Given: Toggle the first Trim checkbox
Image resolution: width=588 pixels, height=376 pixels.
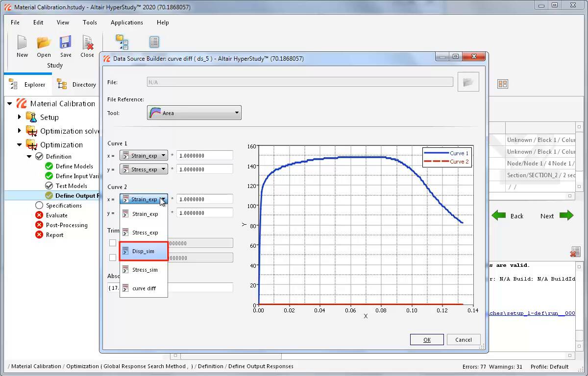Looking at the screenshot, I should (113, 243).
